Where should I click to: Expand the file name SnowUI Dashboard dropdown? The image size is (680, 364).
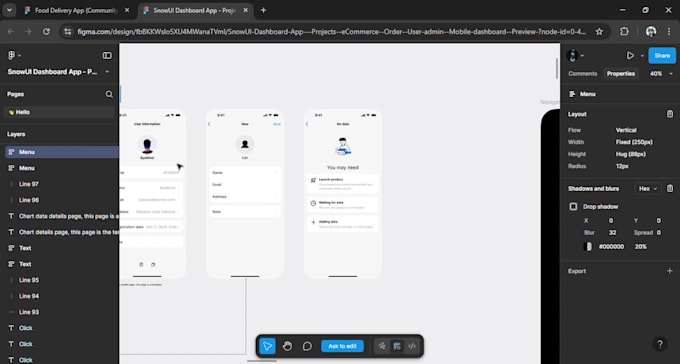(x=107, y=72)
